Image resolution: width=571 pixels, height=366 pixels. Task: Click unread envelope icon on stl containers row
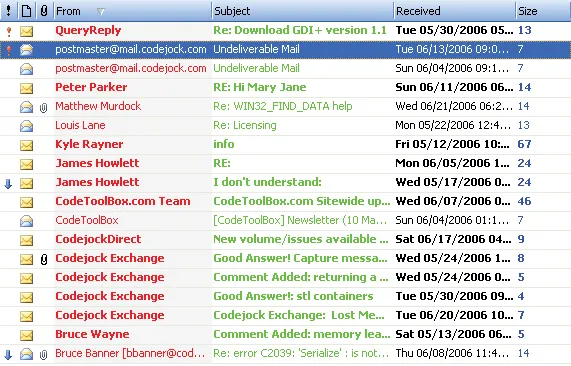point(26,297)
